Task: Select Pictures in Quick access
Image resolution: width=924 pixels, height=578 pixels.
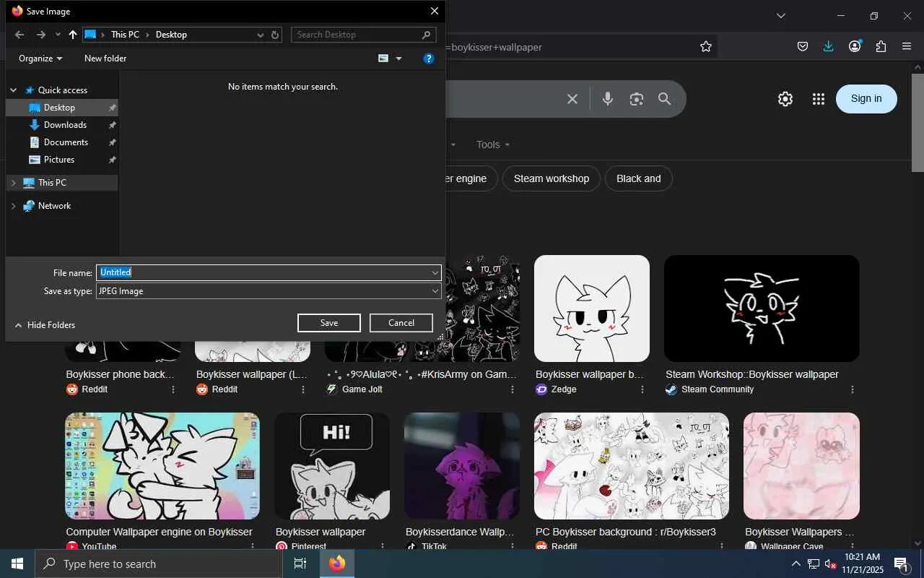Action: point(61,160)
